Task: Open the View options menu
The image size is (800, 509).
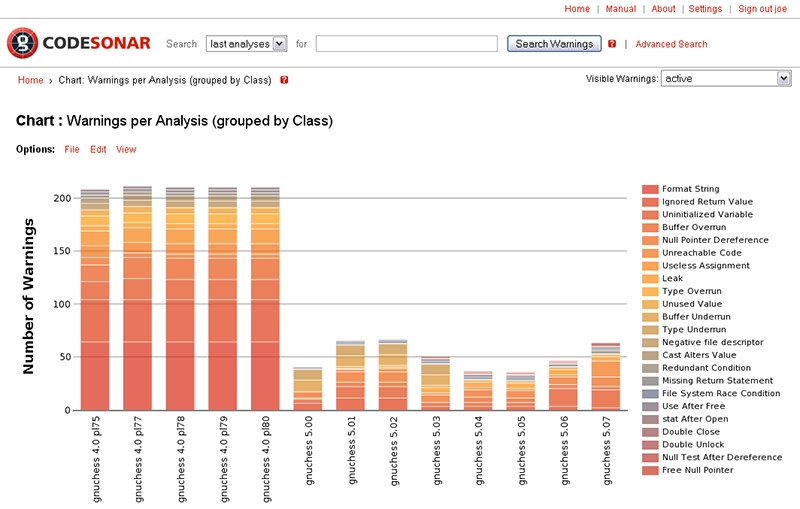Action: tap(126, 150)
